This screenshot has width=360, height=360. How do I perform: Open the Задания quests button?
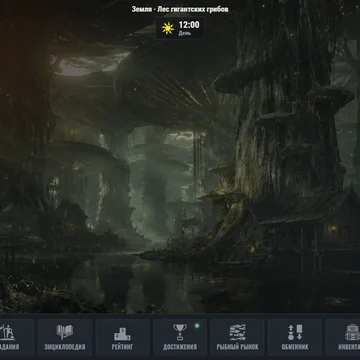[17, 337]
